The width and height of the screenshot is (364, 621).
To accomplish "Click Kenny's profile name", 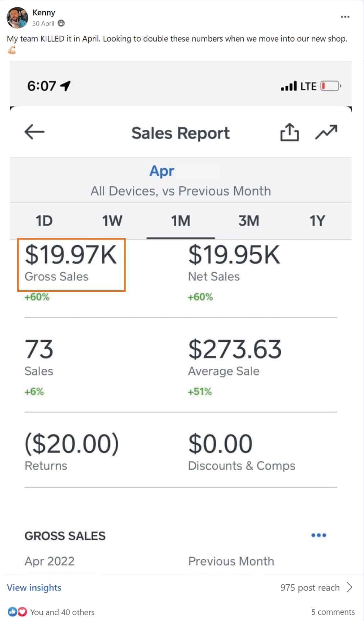I will (x=44, y=13).
